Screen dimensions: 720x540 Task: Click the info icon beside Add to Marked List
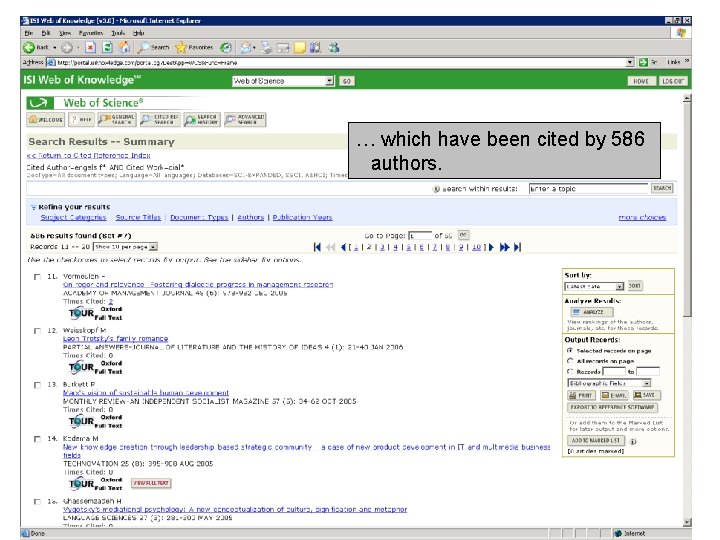[x=633, y=441]
